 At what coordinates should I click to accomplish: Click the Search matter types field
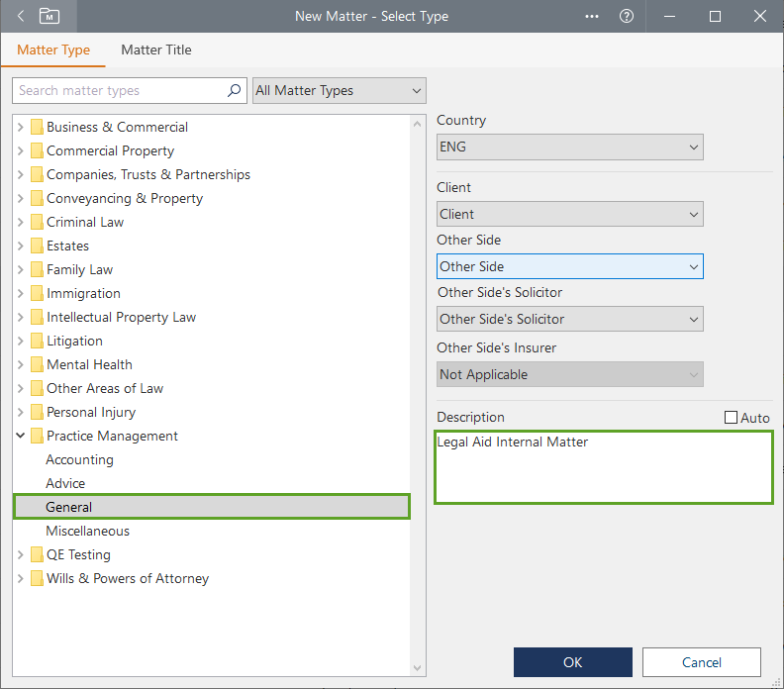[119, 90]
